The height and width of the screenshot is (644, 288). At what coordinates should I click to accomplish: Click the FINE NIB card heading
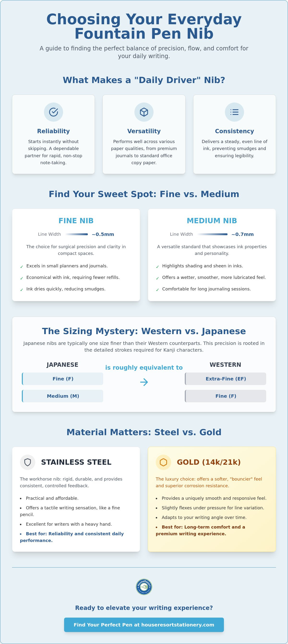[x=76, y=221]
